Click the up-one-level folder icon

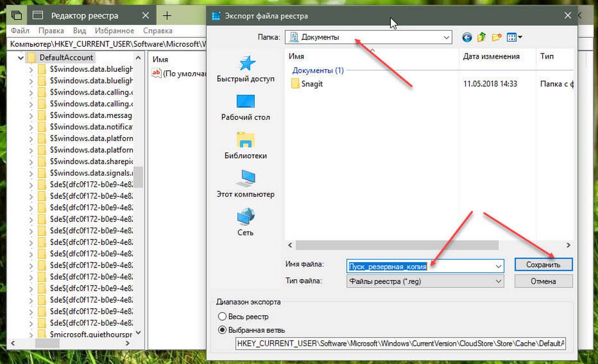pyautogui.click(x=481, y=37)
